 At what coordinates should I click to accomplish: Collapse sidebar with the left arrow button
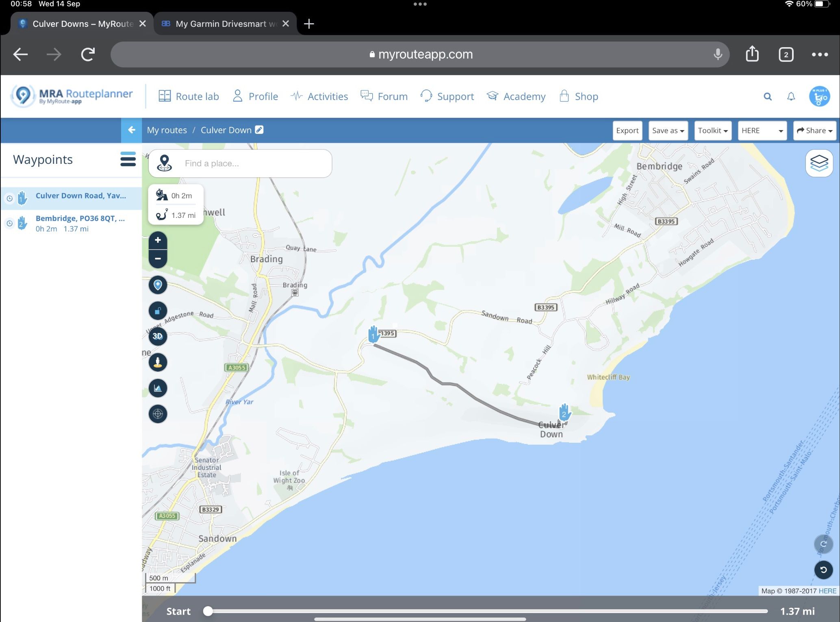131,130
